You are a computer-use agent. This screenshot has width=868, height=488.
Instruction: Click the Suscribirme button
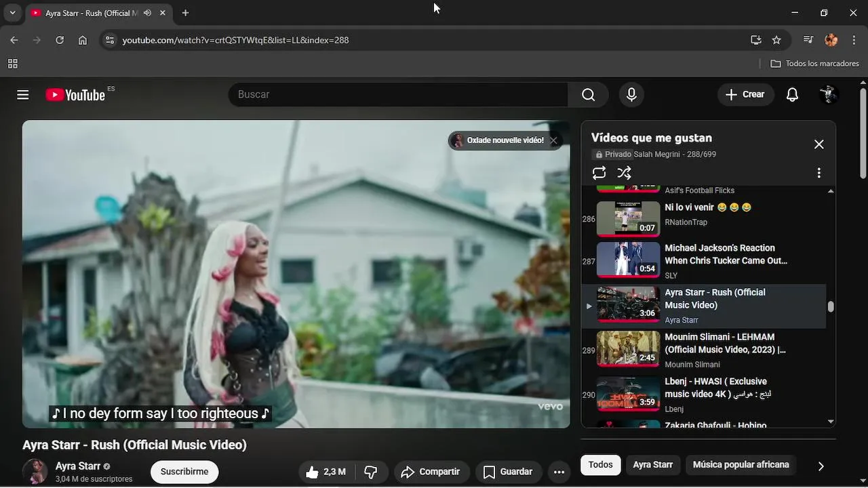[x=184, y=472]
